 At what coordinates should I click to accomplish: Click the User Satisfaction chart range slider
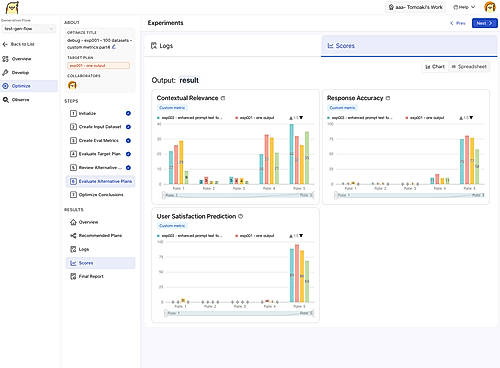(239, 313)
